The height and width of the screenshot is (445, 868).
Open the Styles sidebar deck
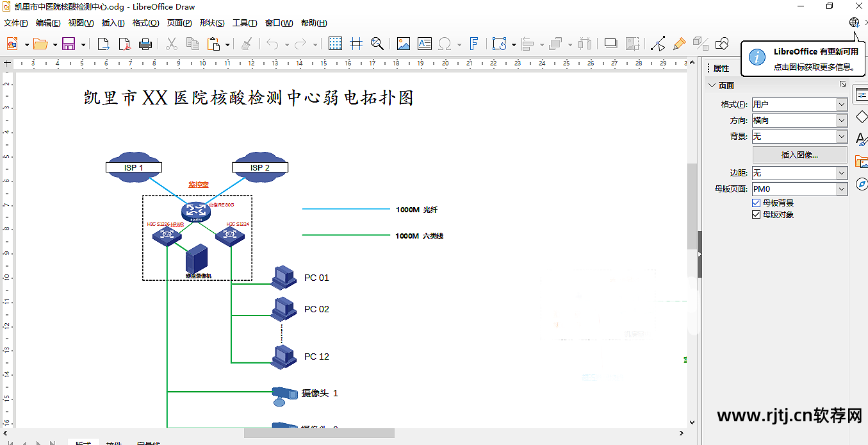[x=862, y=139]
